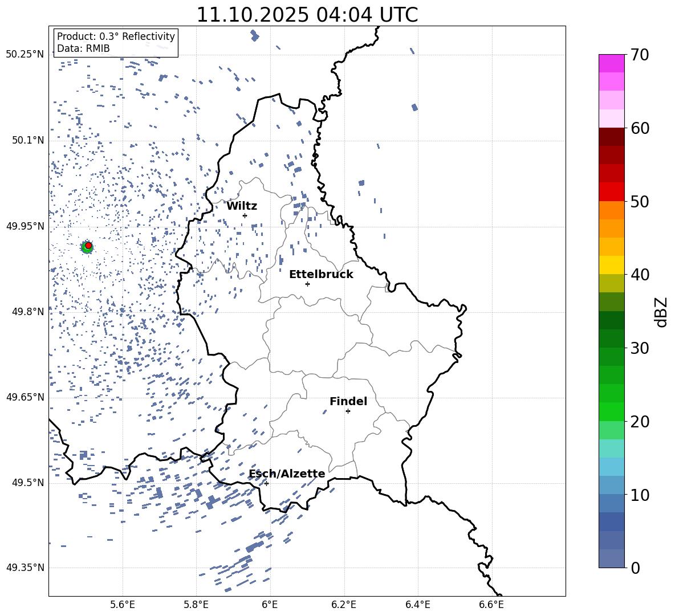Image resolution: width=675 pixels, height=616 pixels.
Task: Click the blue 10 dBZ color band
Action: click(612, 503)
